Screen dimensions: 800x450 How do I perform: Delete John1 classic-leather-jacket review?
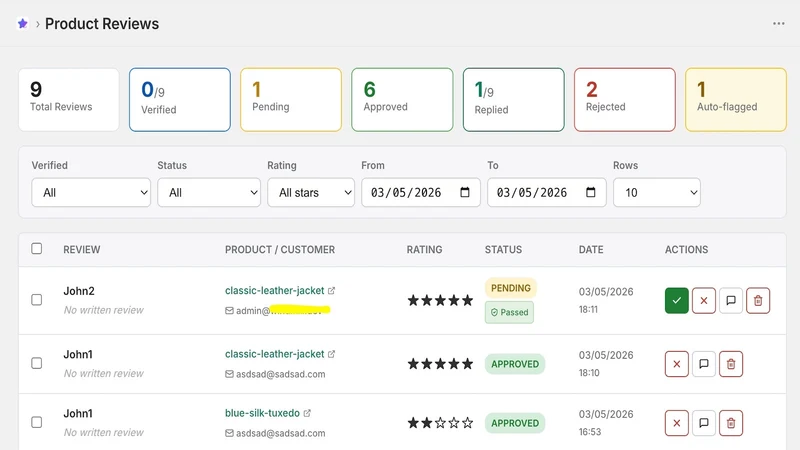click(x=731, y=364)
